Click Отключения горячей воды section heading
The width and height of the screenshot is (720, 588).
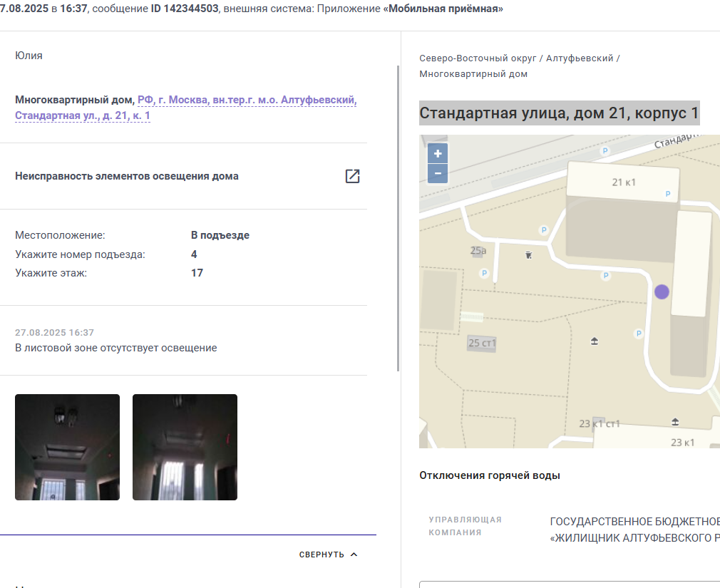490,475
